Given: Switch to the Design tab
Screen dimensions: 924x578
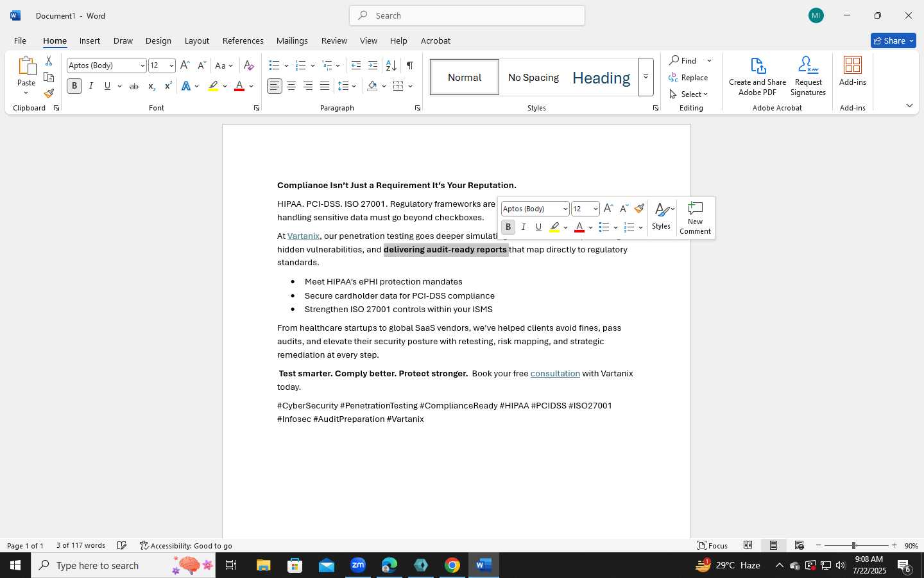Looking at the screenshot, I should [158, 40].
